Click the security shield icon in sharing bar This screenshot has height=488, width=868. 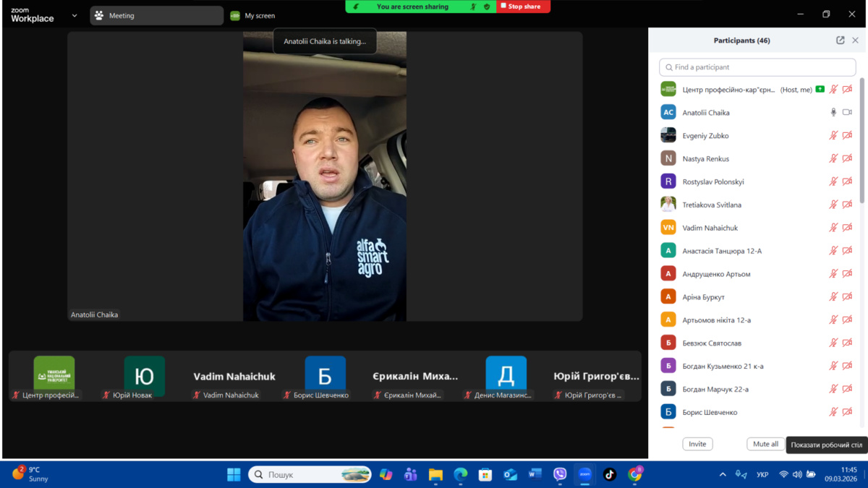[487, 7]
